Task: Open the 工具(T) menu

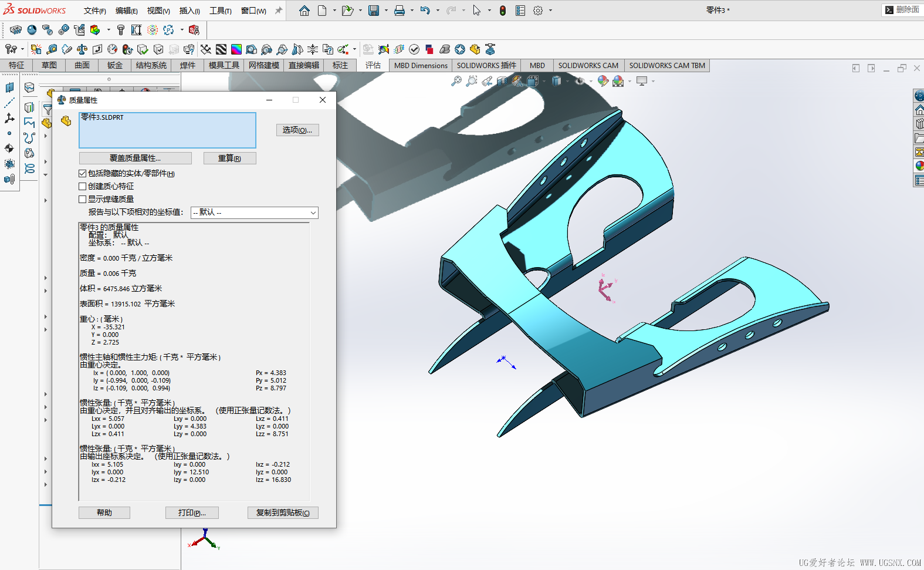Action: [220, 11]
